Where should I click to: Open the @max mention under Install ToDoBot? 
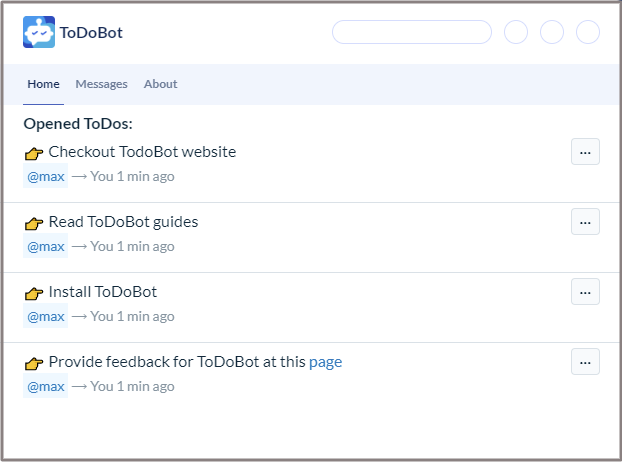coord(45,317)
